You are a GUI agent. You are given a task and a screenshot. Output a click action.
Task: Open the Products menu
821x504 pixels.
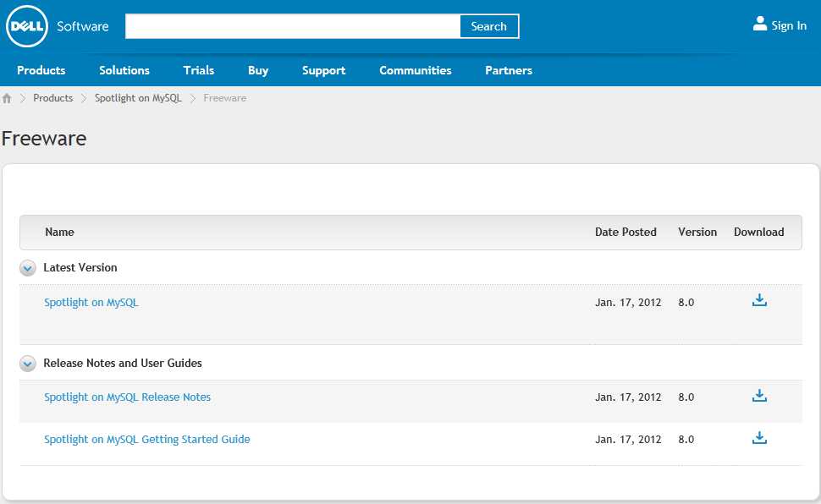point(41,70)
